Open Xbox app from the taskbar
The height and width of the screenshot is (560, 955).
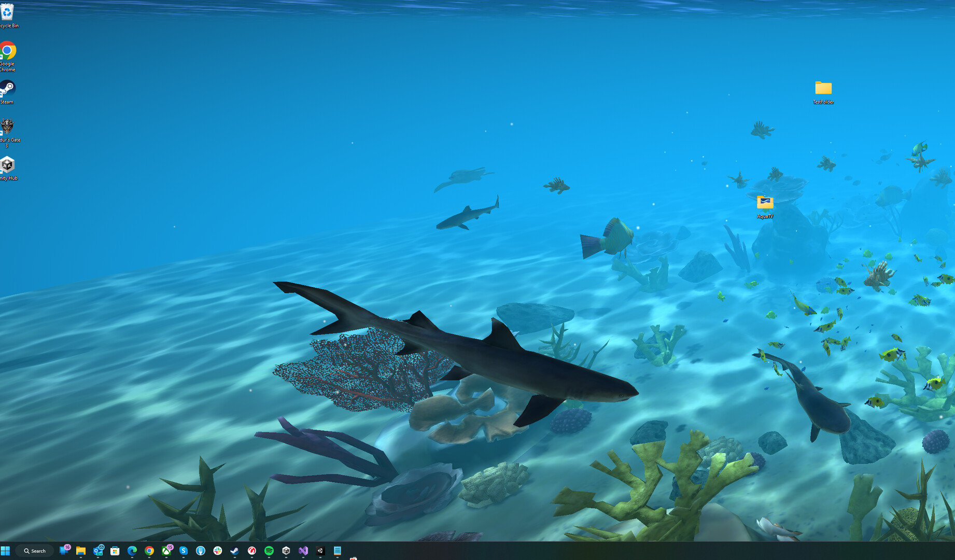coord(166,551)
